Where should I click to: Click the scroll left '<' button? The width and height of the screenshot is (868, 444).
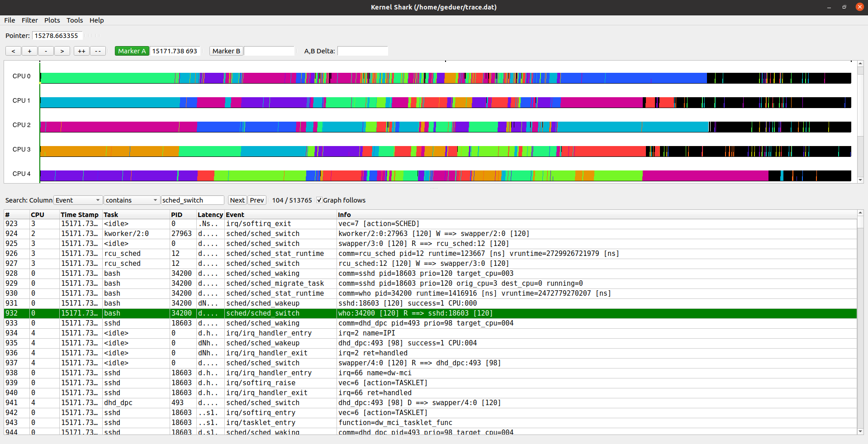pyautogui.click(x=13, y=51)
